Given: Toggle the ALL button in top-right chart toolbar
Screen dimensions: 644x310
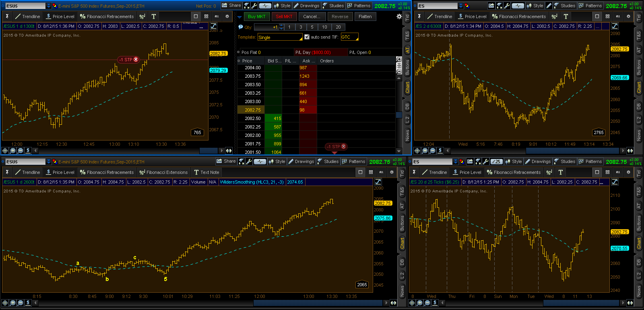Looking at the screenshot, I should click(x=618, y=17).
